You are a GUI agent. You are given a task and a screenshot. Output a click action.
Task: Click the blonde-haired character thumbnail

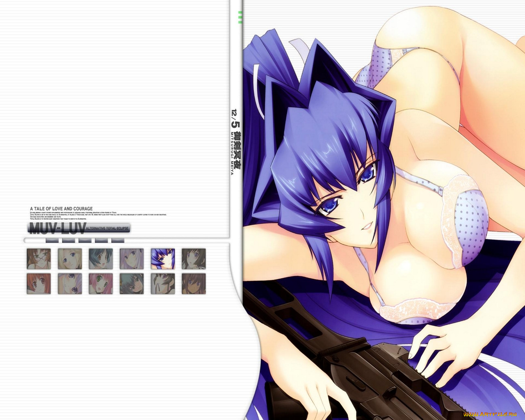70,259
